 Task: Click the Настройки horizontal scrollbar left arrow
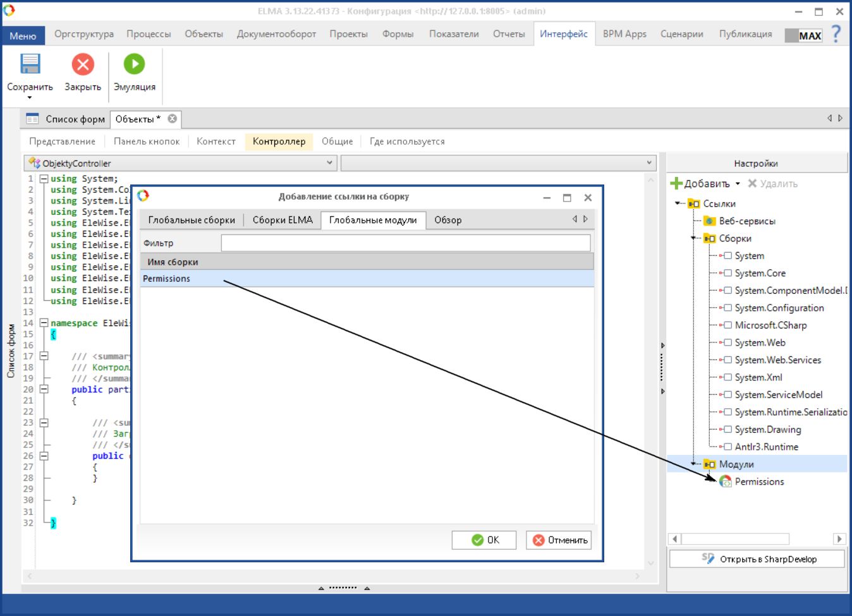675,539
